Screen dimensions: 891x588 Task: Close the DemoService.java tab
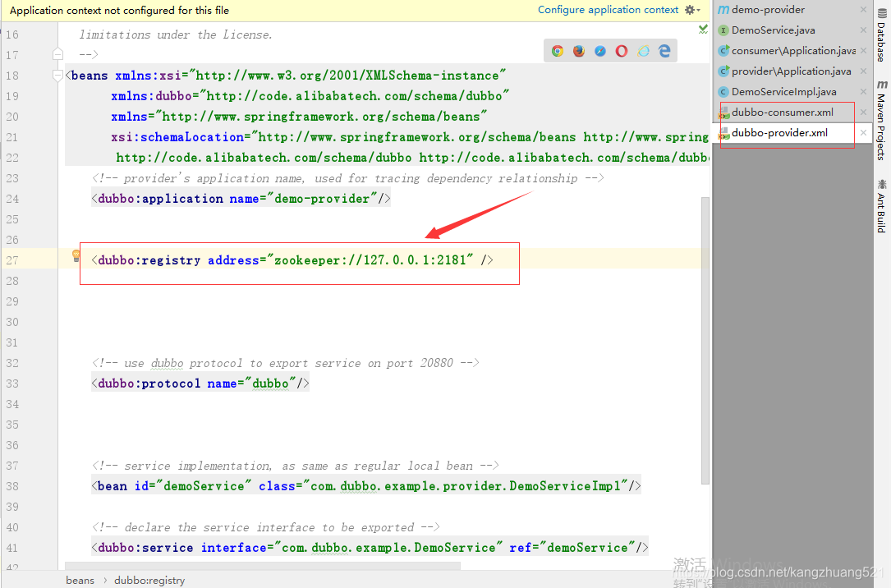(x=863, y=30)
